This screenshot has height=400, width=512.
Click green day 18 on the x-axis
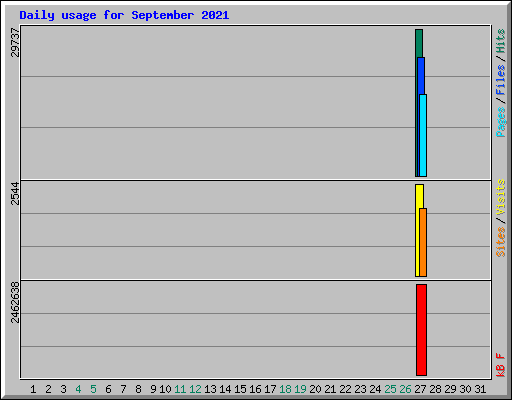(x=285, y=389)
